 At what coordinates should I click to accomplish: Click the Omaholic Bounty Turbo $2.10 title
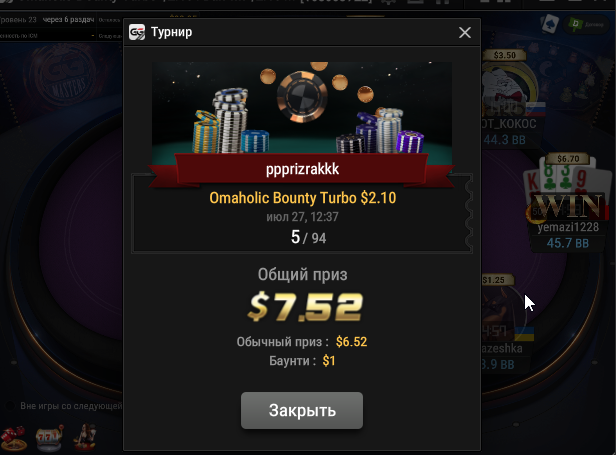pyautogui.click(x=302, y=198)
